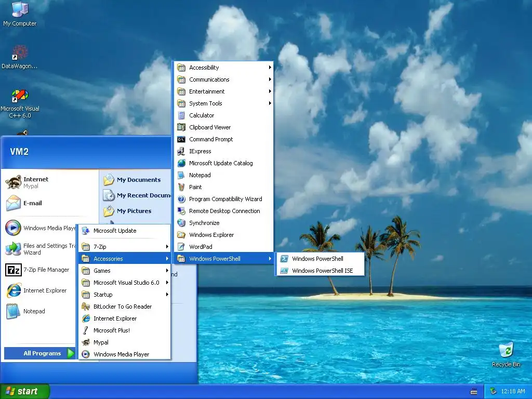Click the Microsoft Plus! icon
Viewport: 532px width, 399px height.
click(x=86, y=330)
